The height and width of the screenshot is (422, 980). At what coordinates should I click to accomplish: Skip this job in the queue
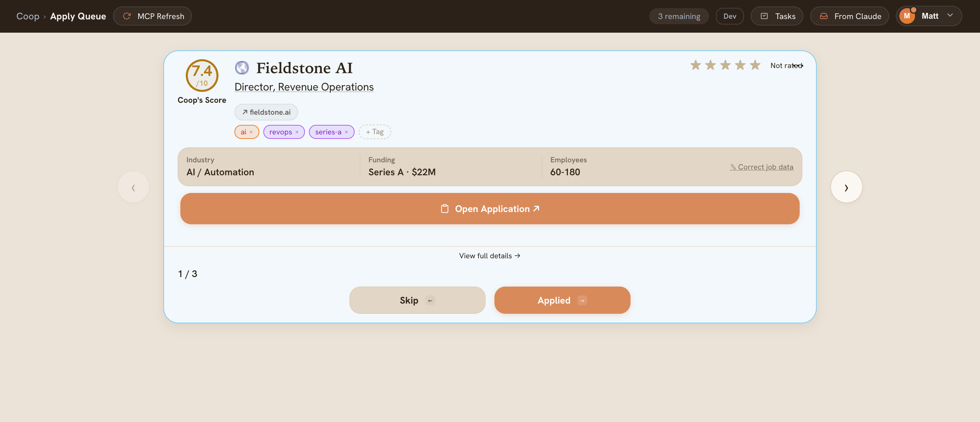tap(417, 300)
